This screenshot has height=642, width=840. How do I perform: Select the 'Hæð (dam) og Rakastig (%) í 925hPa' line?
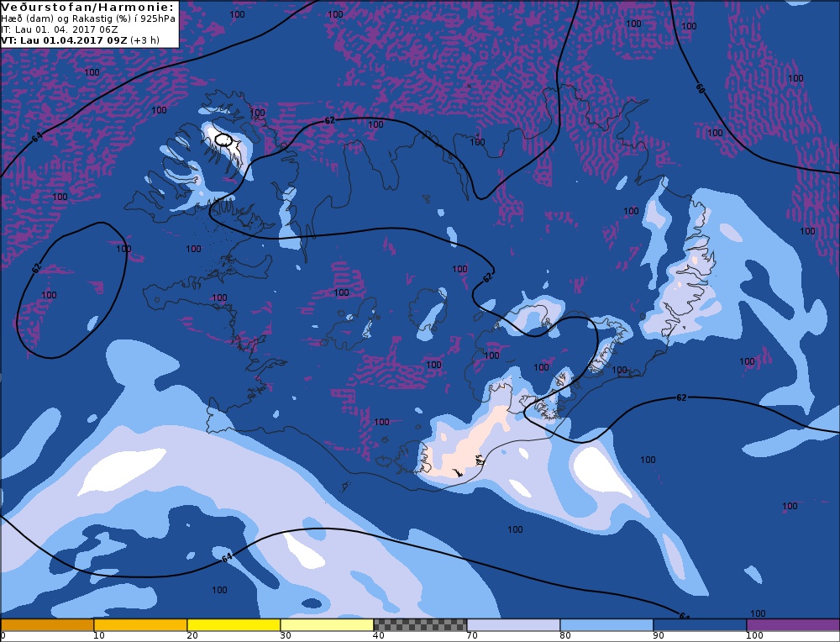pos(88,18)
